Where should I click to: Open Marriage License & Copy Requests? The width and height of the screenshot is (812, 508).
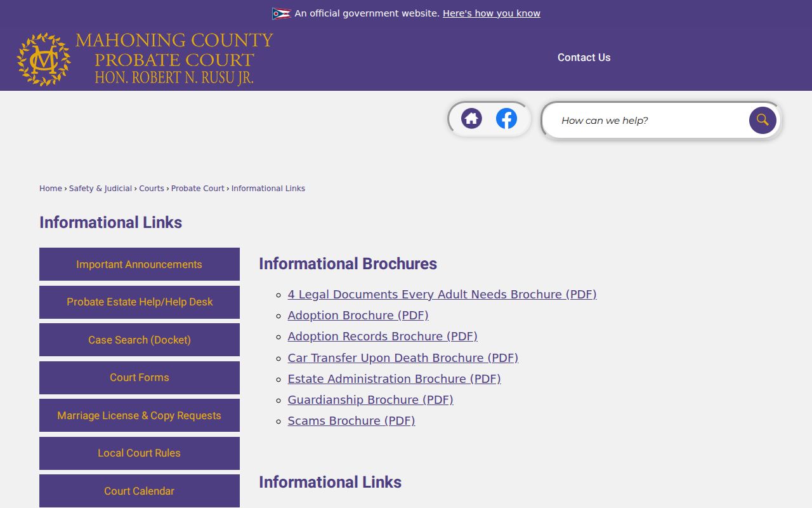(140, 415)
